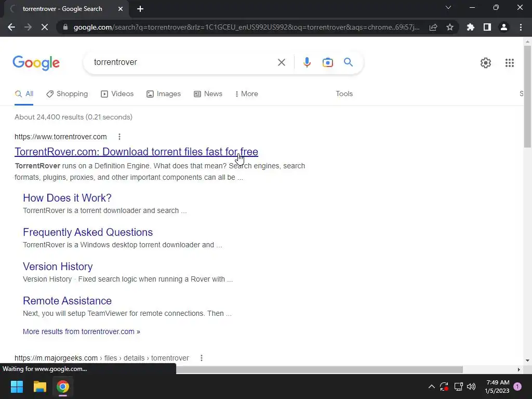Toggle the Chrome side panel icon
This screenshot has width=532, height=399.
pyautogui.click(x=487, y=27)
